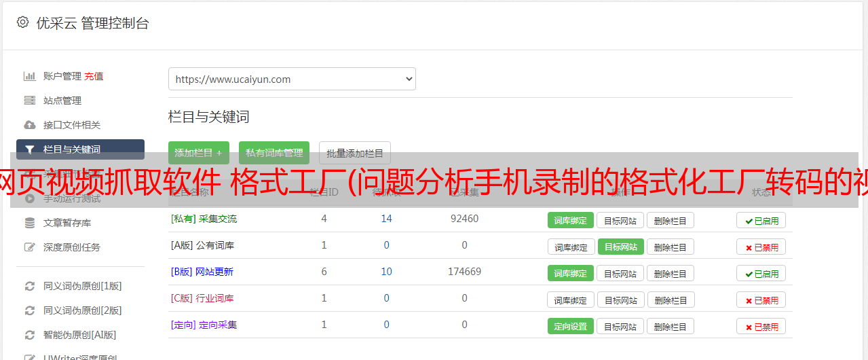This screenshot has height=360, width=868.
Task: Toggle 已启用 status for 网站更新 row
Action: (x=761, y=273)
